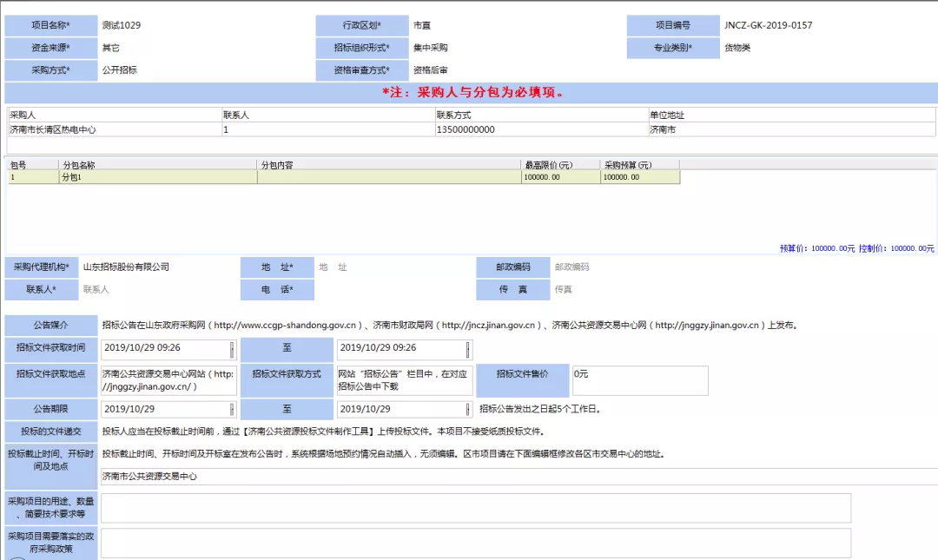Click the 招标文件获取地点 text box
Viewport: 938px width, 560px height.
click(168, 380)
